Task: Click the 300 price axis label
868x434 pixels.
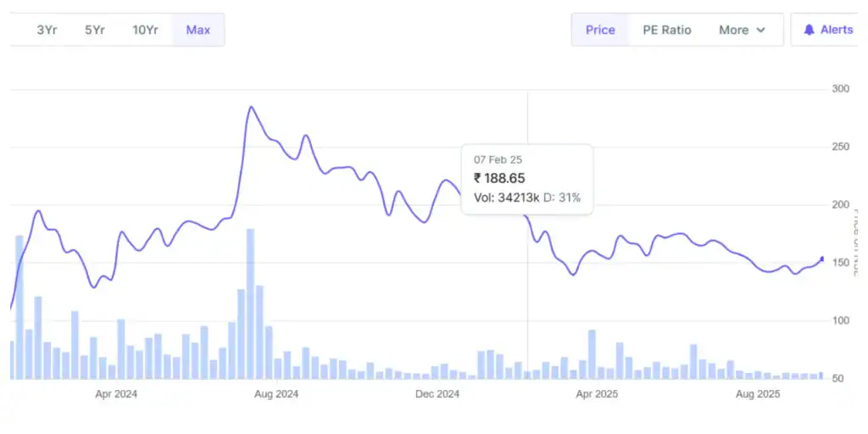Action: click(x=841, y=89)
